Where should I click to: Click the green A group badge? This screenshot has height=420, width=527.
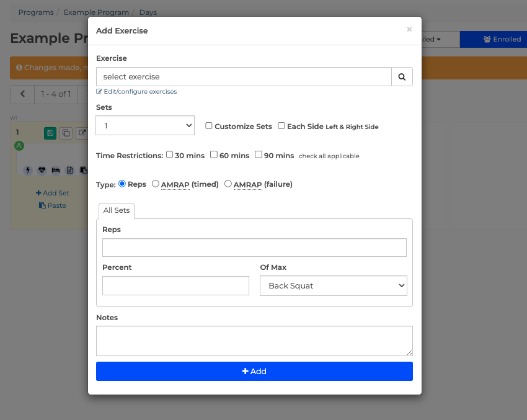pyautogui.click(x=19, y=146)
